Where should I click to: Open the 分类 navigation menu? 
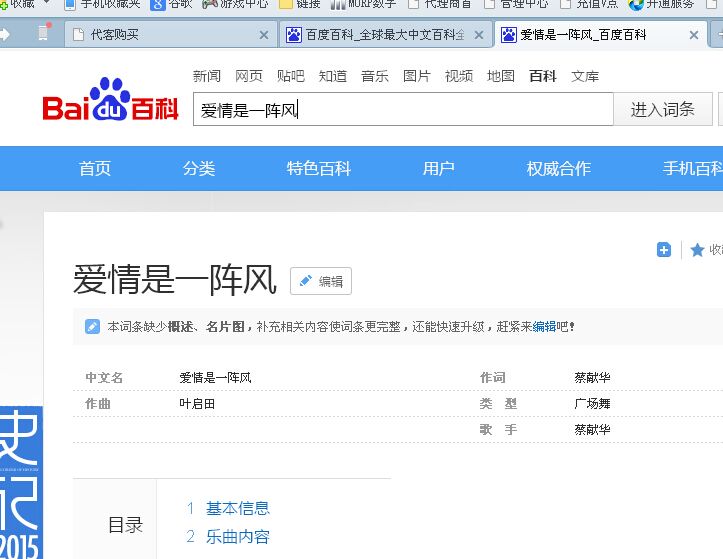click(x=199, y=168)
